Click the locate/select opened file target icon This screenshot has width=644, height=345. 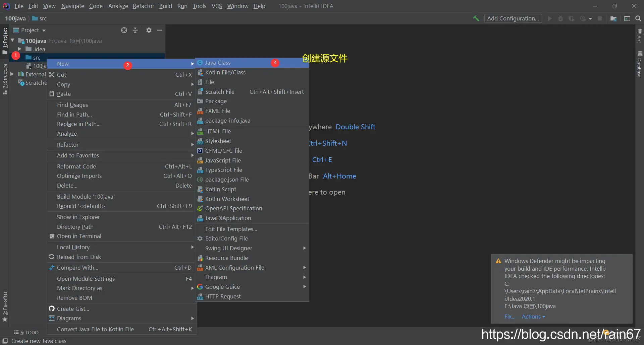124,30
